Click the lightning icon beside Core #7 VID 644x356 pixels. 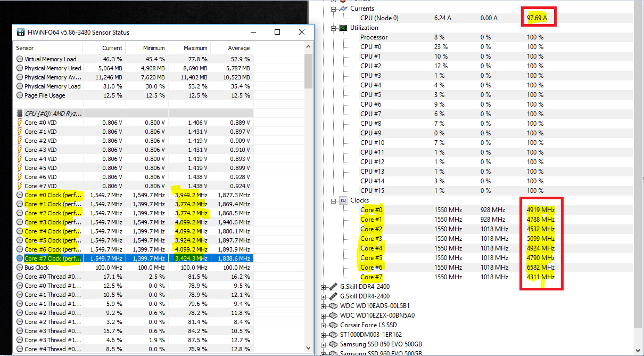coord(20,186)
